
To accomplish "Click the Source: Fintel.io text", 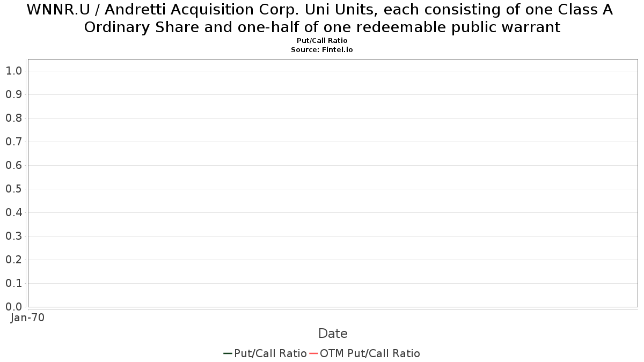I will [x=322, y=49].
